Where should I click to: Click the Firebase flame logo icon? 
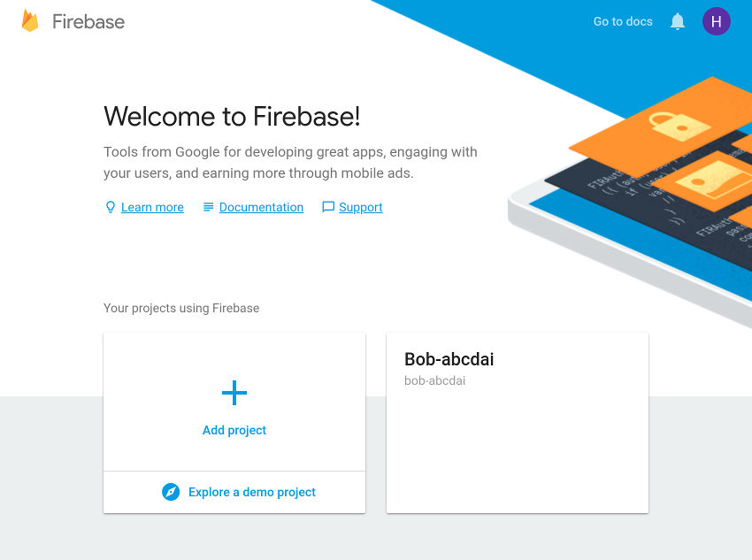30,21
